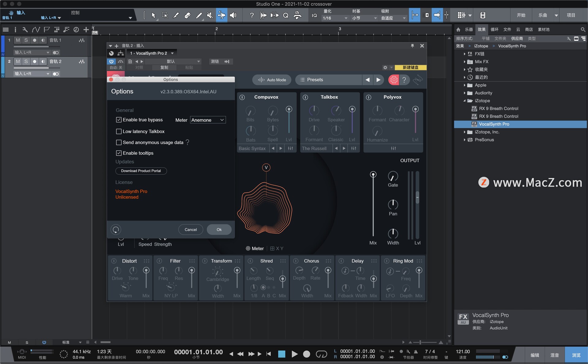Click home icon in browser panel
This screenshot has width=588, height=364.
[x=458, y=30]
